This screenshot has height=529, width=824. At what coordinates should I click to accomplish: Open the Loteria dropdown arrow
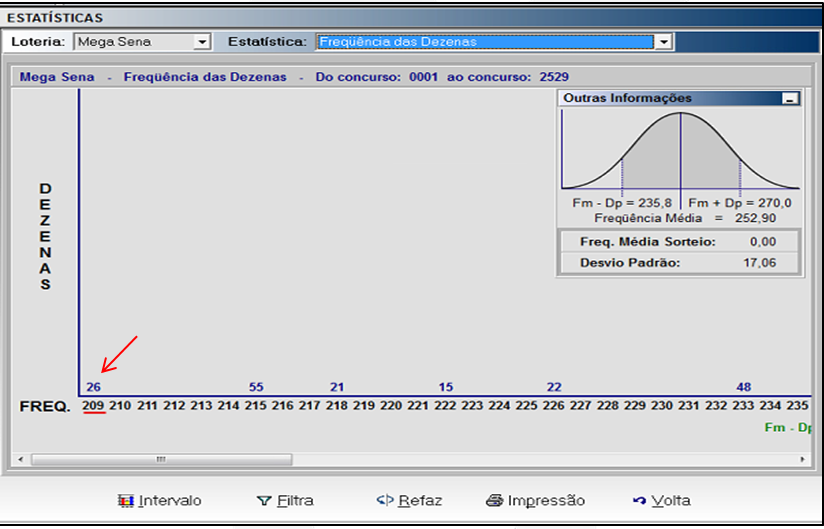click(201, 42)
